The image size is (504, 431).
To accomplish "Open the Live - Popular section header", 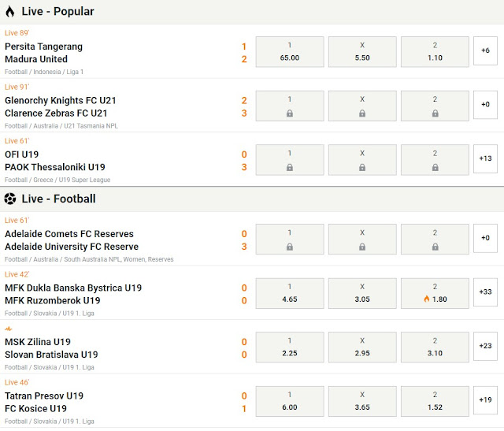I will click(x=57, y=12).
